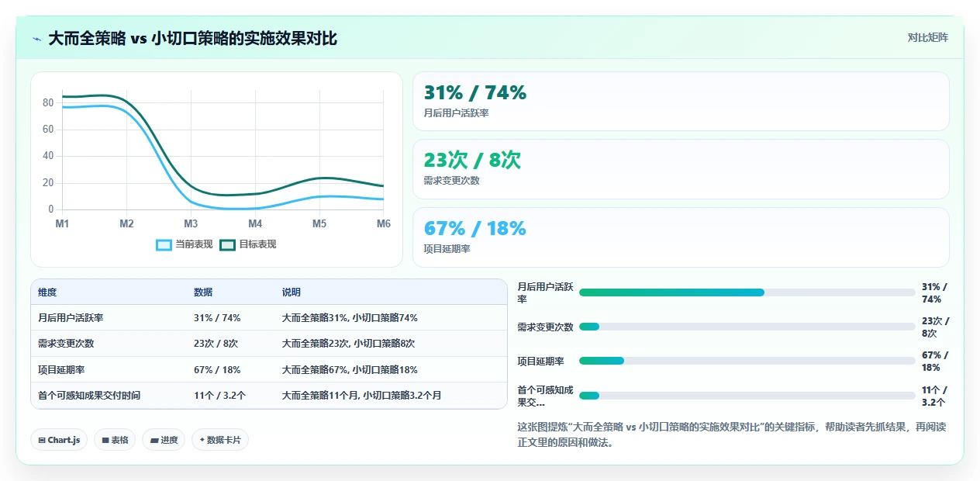Viewport: 980px width, 481px height.
Task: Open the 67% / 18% data card
Action: click(x=681, y=237)
